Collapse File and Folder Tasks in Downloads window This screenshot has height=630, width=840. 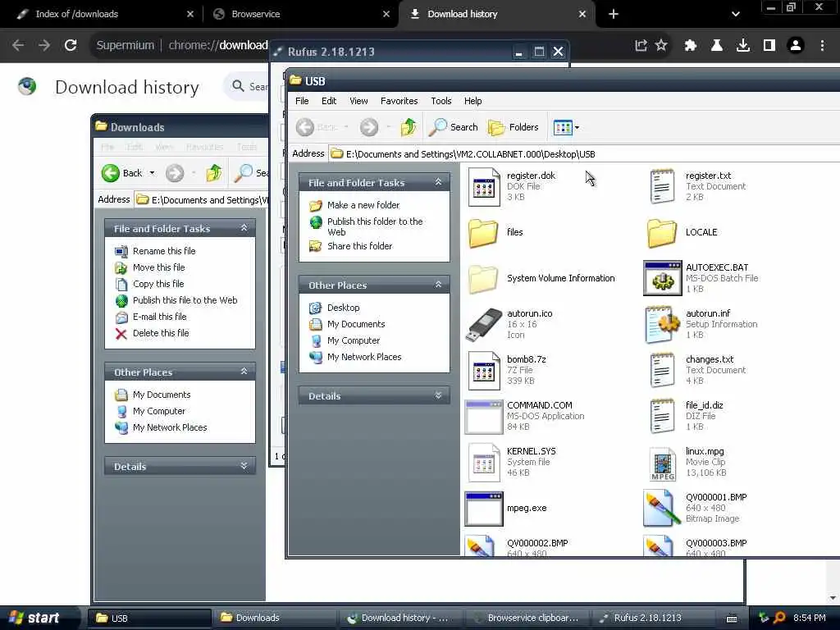[x=244, y=228]
